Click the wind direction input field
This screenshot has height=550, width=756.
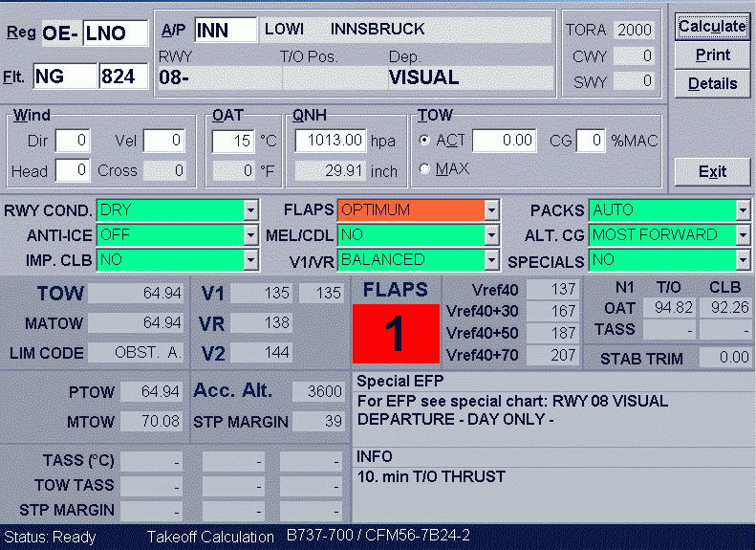(72, 142)
